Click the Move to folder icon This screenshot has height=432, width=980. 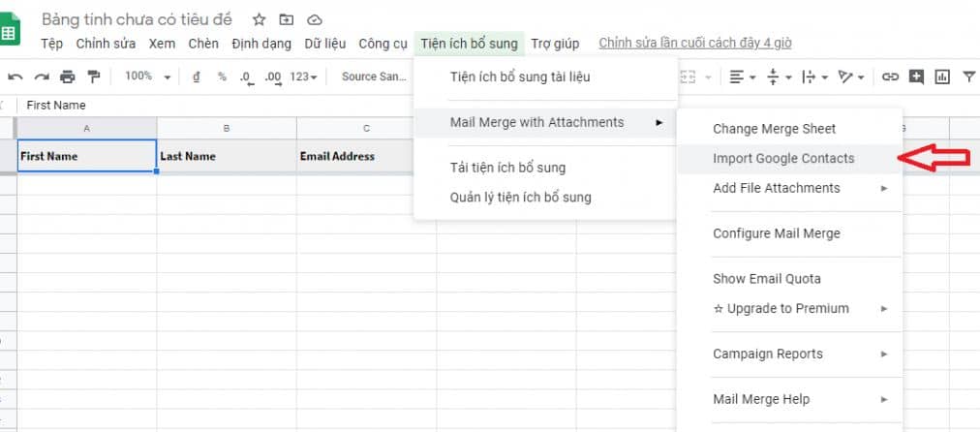(x=287, y=20)
